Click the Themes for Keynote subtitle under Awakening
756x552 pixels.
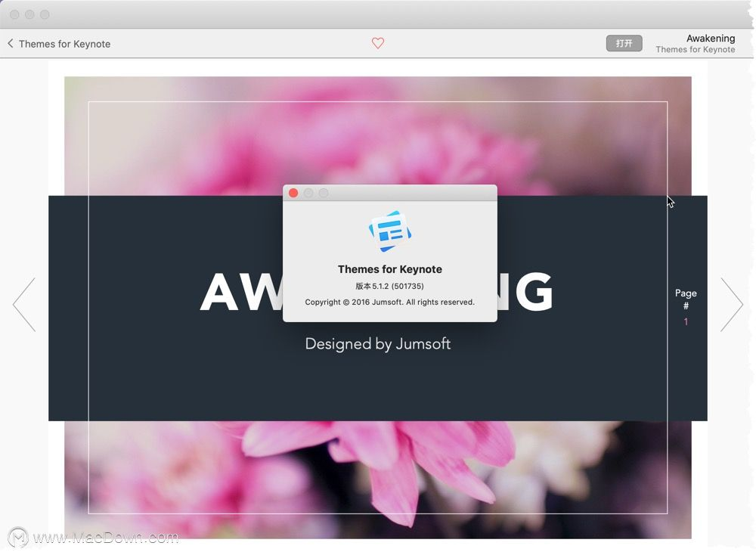(696, 50)
